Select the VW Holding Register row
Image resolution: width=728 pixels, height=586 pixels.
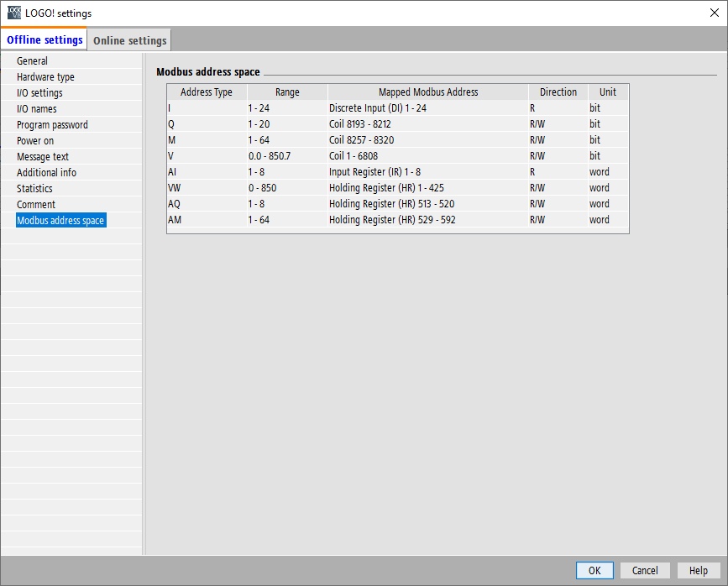click(397, 187)
